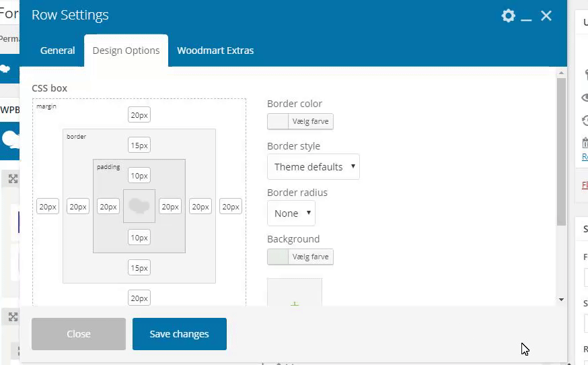The height and width of the screenshot is (365, 588).
Task: Add a background image with the plus icon
Action: pyautogui.click(x=295, y=302)
